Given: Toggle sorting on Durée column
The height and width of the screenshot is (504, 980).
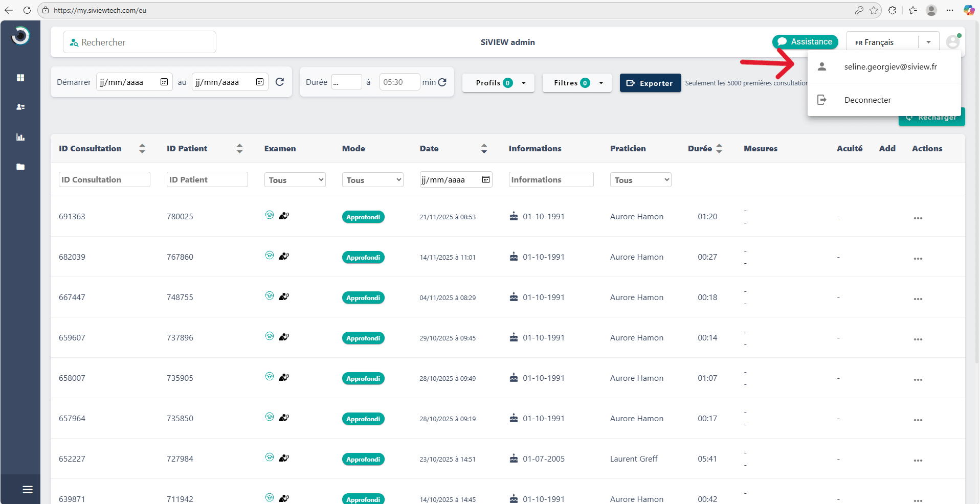Looking at the screenshot, I should pos(719,149).
